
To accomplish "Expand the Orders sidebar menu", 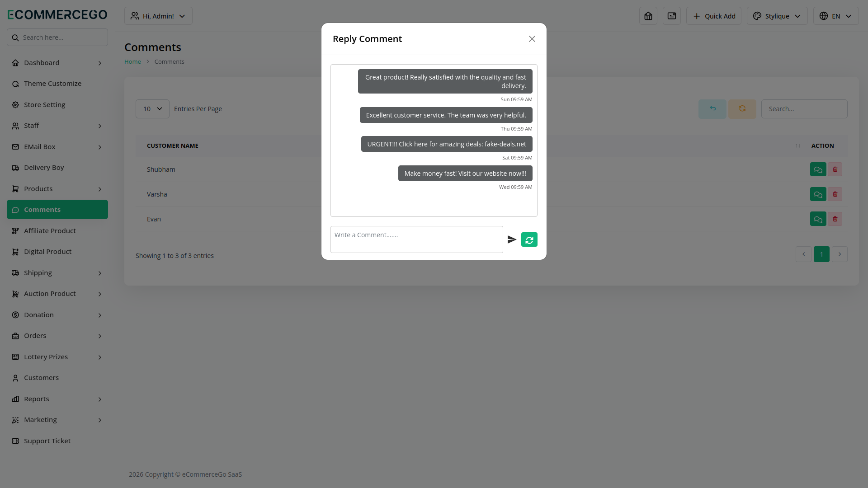I will [x=57, y=336].
